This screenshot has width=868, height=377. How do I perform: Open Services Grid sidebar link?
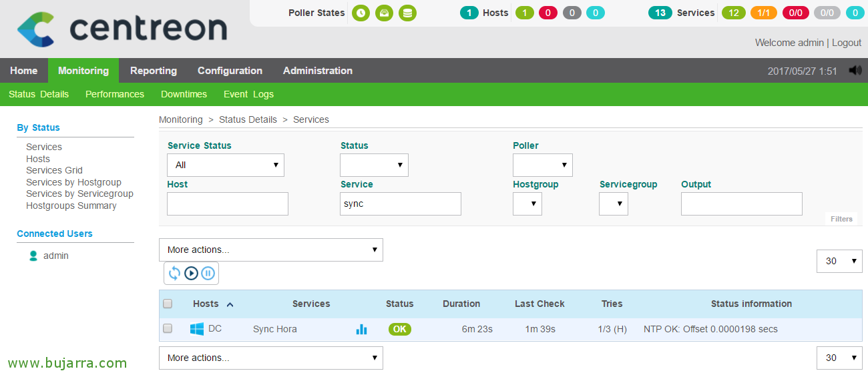click(54, 170)
